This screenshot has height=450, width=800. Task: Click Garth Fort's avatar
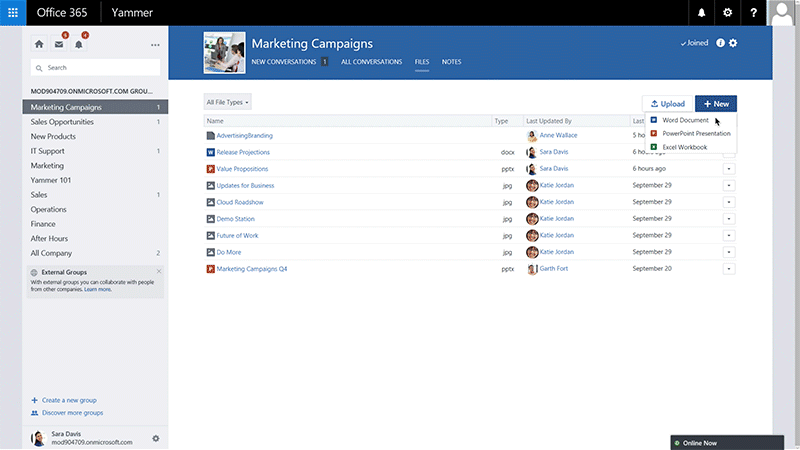pos(532,269)
